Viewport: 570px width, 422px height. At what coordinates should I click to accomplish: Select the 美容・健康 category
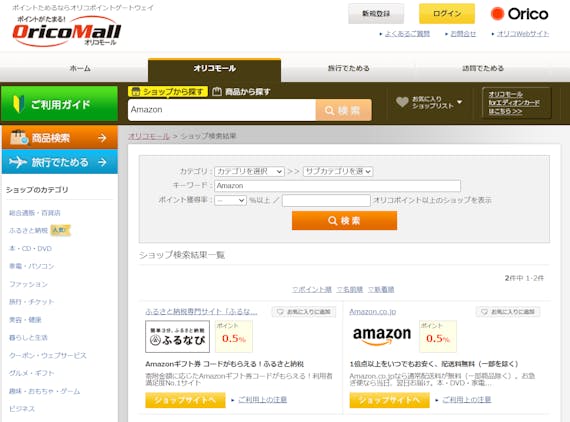click(x=25, y=320)
